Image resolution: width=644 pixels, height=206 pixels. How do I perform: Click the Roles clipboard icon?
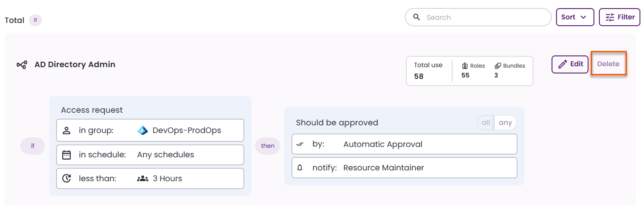click(465, 66)
